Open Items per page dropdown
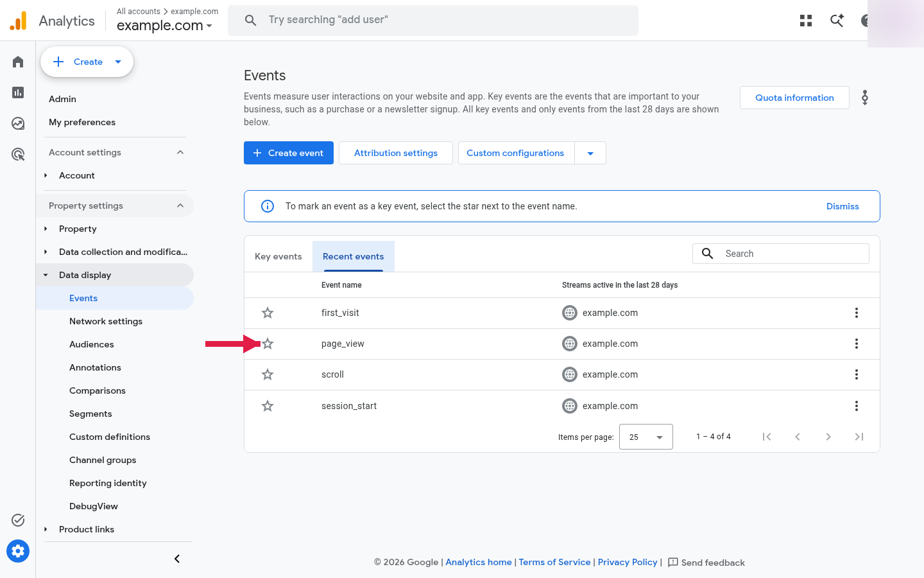 646,437
